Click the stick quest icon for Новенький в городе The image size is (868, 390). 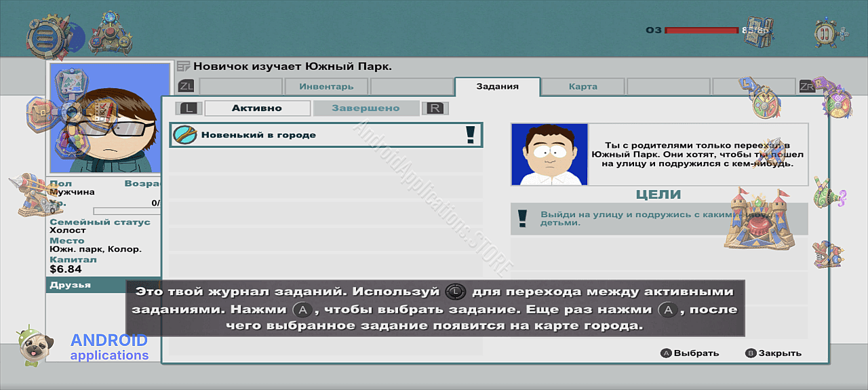(185, 135)
